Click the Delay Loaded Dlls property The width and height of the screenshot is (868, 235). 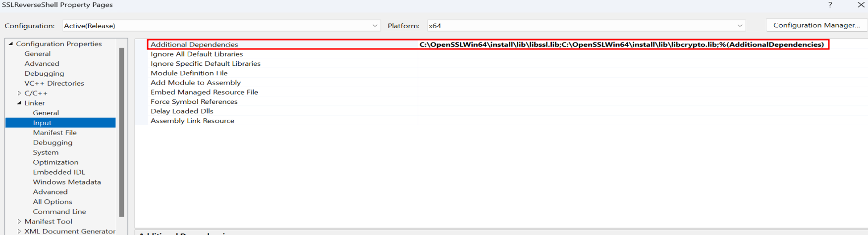182,111
